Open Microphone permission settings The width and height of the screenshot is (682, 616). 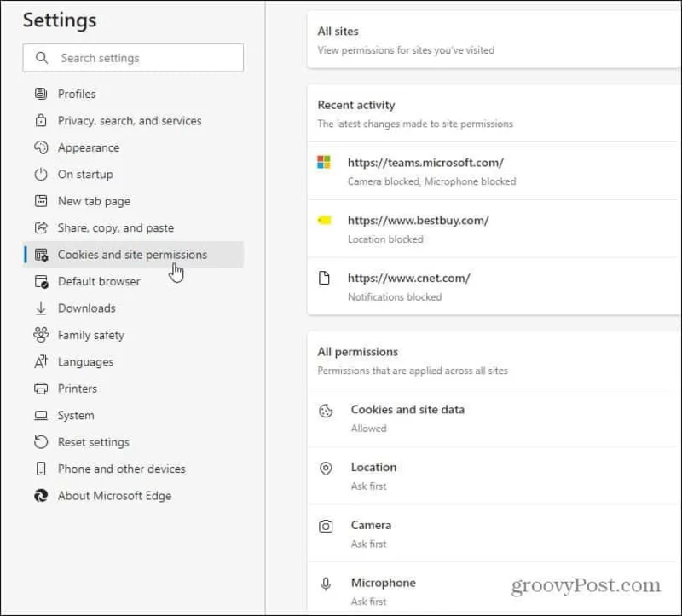494,587
